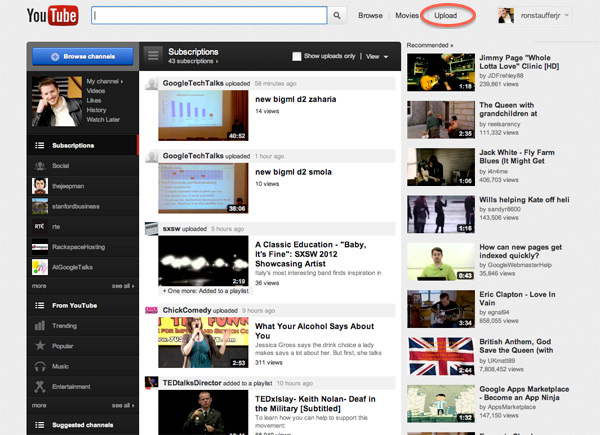This screenshot has height=435, width=600.
Task: Play new bigml d2 smola thumbnail
Action: point(203,188)
